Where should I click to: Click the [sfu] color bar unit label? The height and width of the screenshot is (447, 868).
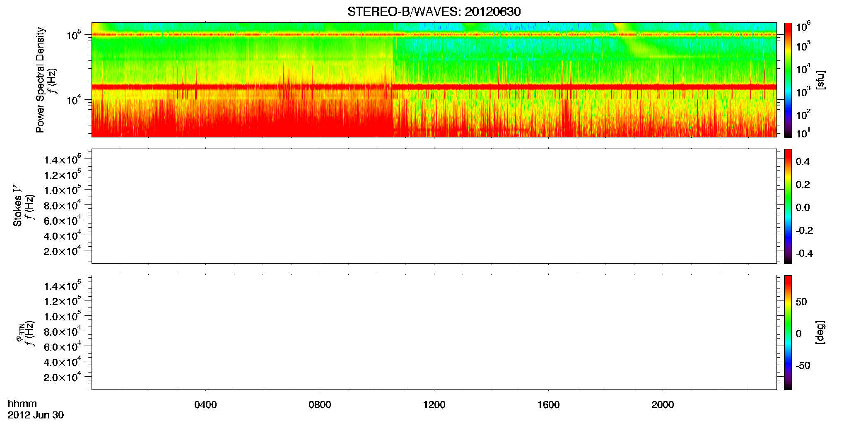coord(820,80)
